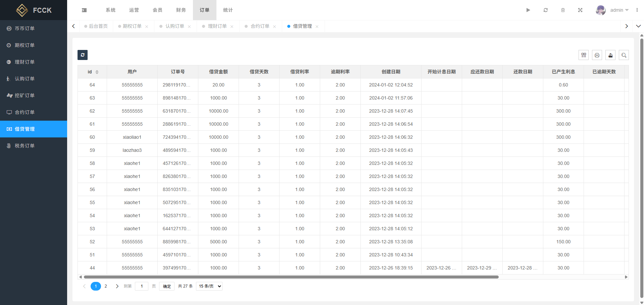Click the play icon in header
This screenshot has height=305, width=644.
coord(528,10)
